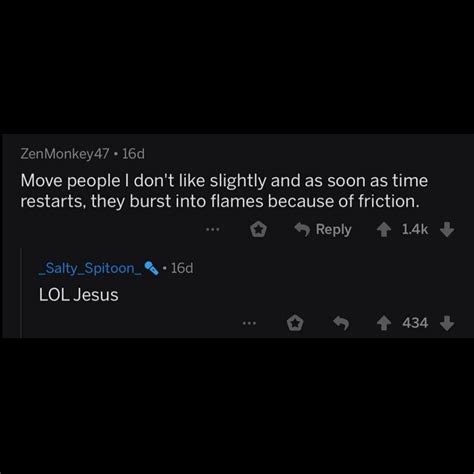The width and height of the screenshot is (474, 474).
Task: Upvote the LOL Jesus reply
Action: [384, 323]
